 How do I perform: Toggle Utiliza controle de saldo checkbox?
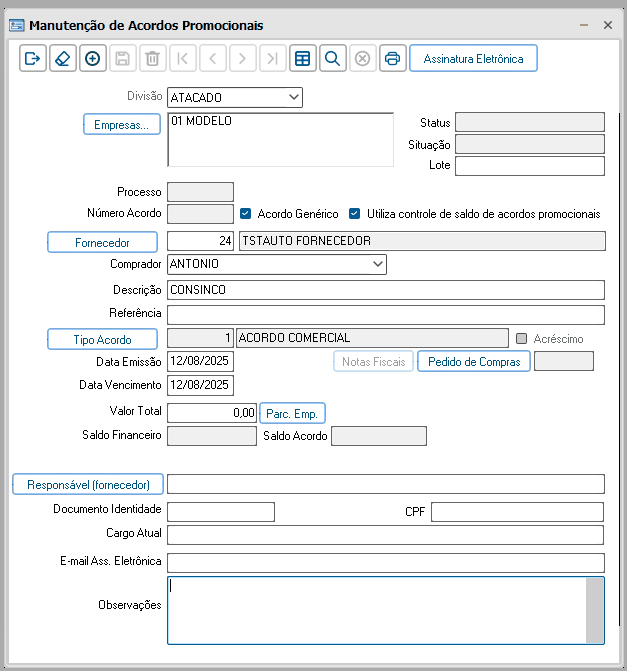point(354,214)
